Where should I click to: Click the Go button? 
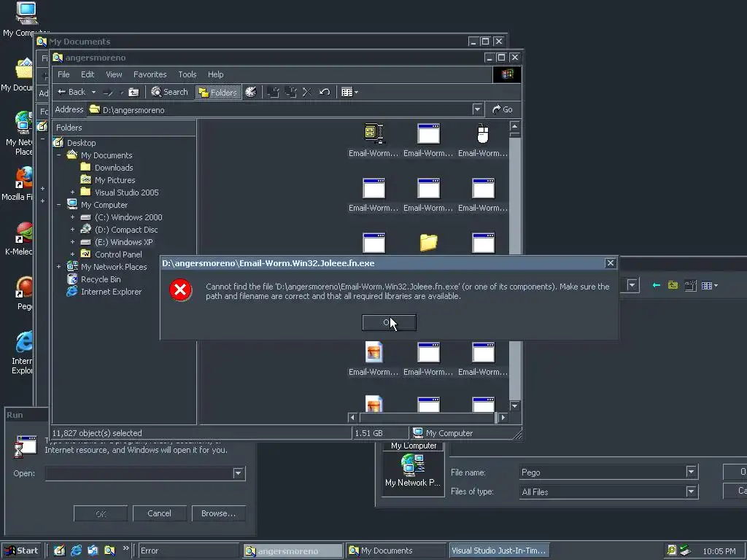tap(503, 109)
